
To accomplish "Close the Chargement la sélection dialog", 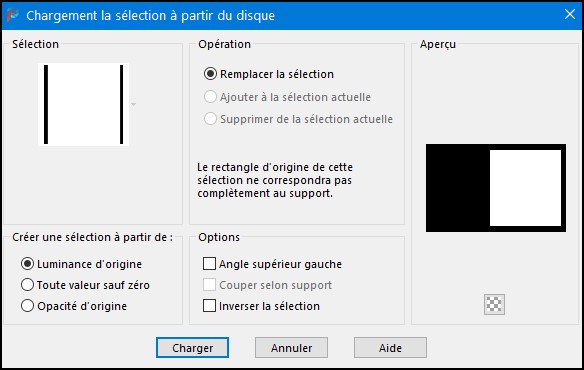I will pyautogui.click(x=569, y=15).
